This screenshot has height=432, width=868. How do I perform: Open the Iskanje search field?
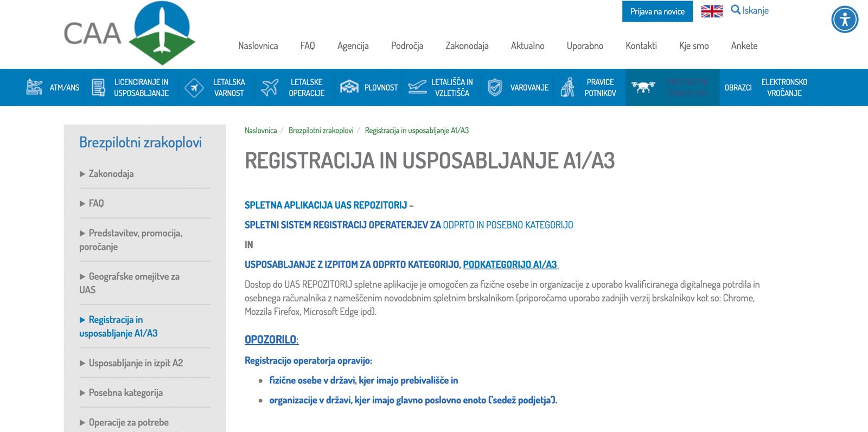[x=750, y=11]
